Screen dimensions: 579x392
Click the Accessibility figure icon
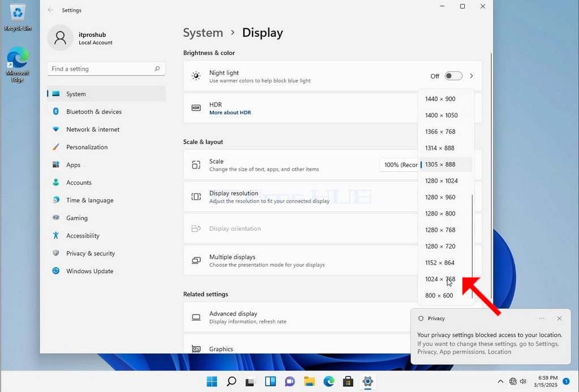(56, 235)
